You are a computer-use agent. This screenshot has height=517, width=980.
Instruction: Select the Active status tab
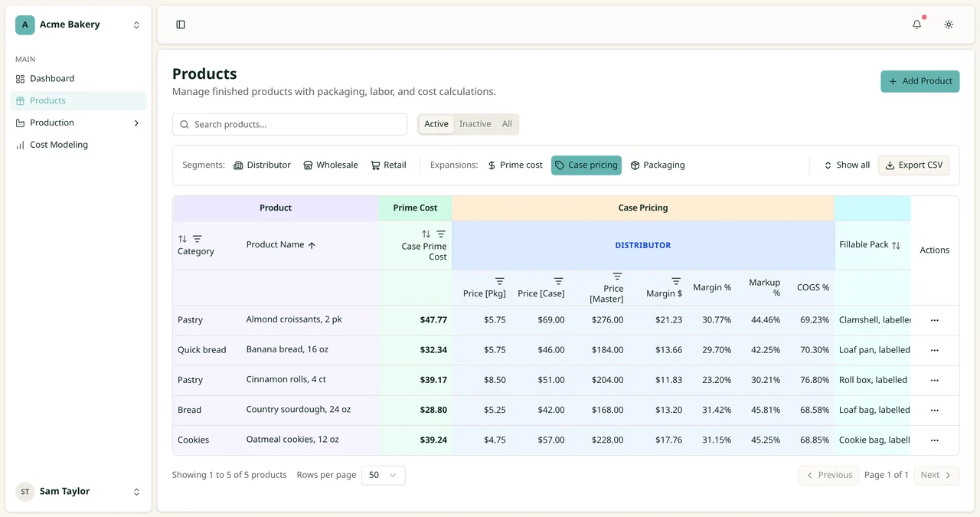(436, 124)
